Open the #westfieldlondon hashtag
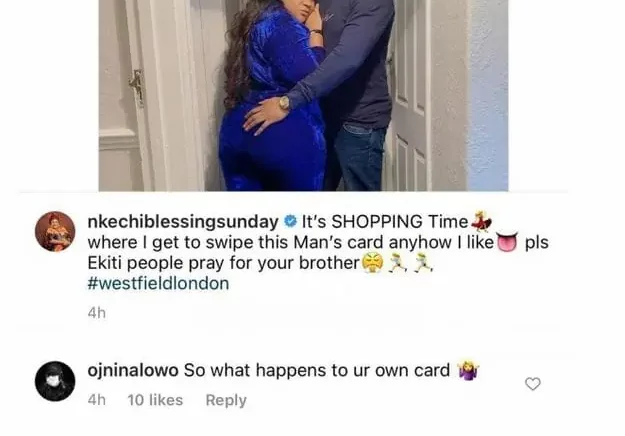Image resolution: width=625 pixels, height=436 pixels. coord(158,283)
